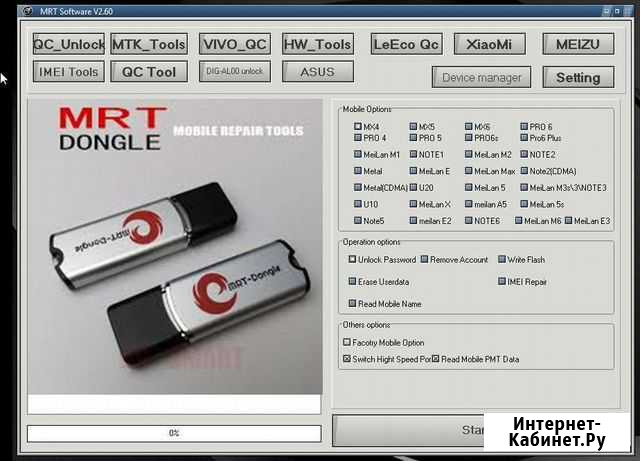Select the HW_Tools section
The width and height of the screenshot is (640, 461).
coord(318,44)
